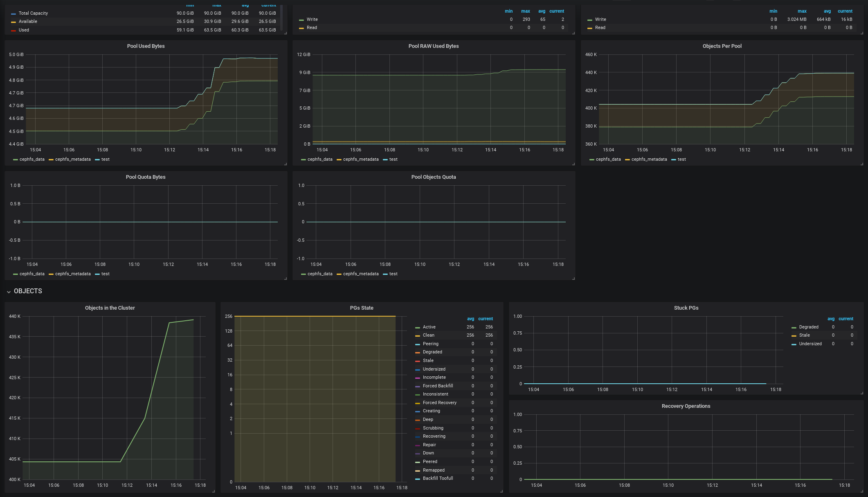Open the Pool Used Bytes panel title menu
The width and height of the screenshot is (868, 497).
[146, 46]
